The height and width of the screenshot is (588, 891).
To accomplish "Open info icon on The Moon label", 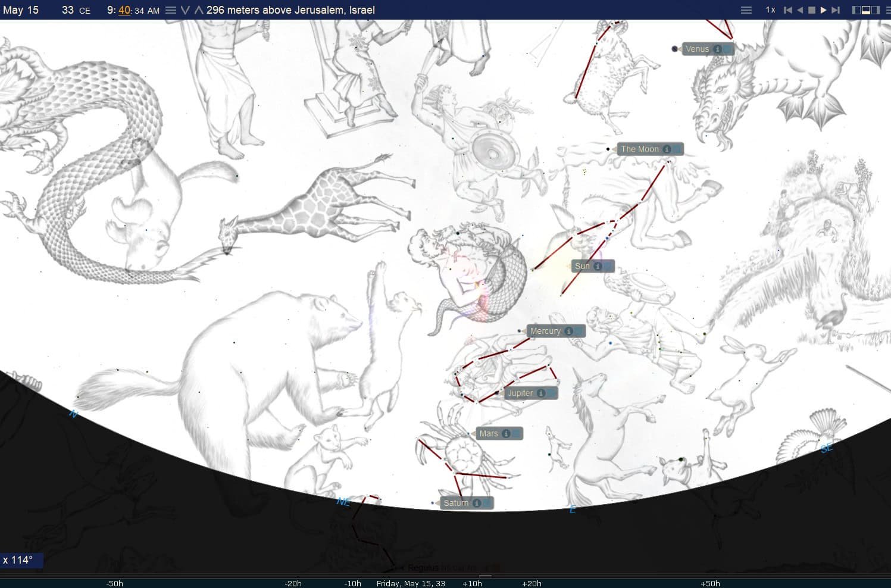I will click(667, 149).
